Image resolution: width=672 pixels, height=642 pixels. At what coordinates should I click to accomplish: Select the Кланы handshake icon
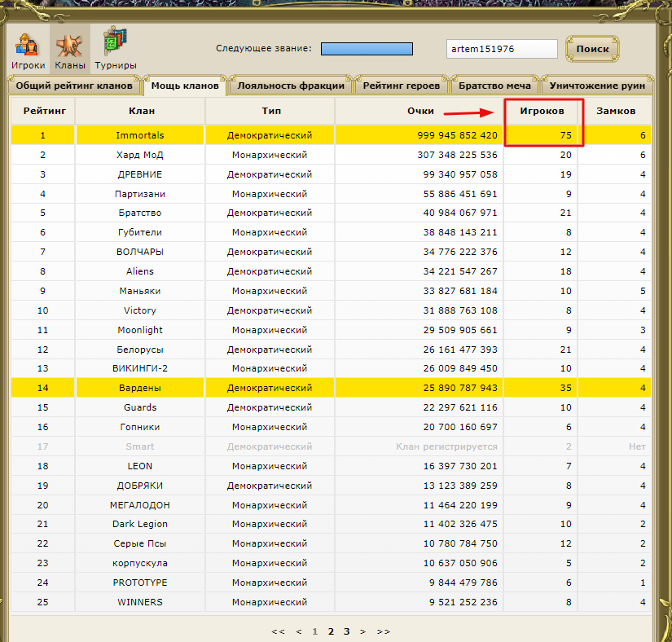click(x=70, y=51)
